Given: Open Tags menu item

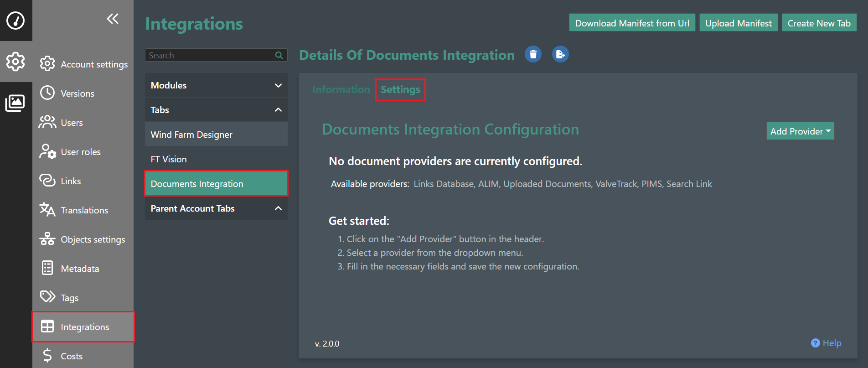Looking at the screenshot, I should point(83,297).
